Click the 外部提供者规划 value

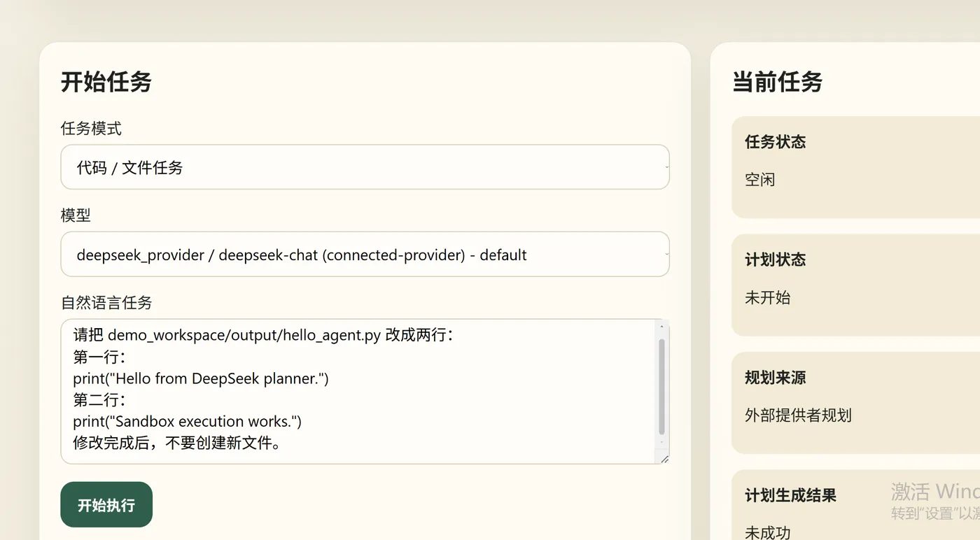click(x=799, y=415)
